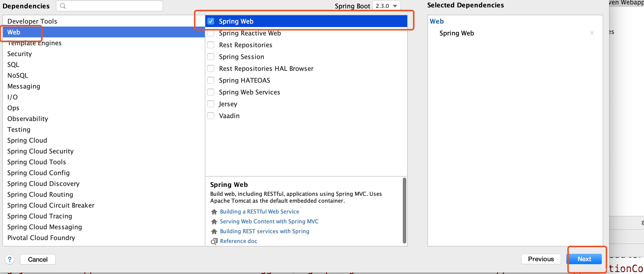Uncheck the Spring Web checkbox
The height and width of the screenshot is (274, 644).
[x=211, y=21]
